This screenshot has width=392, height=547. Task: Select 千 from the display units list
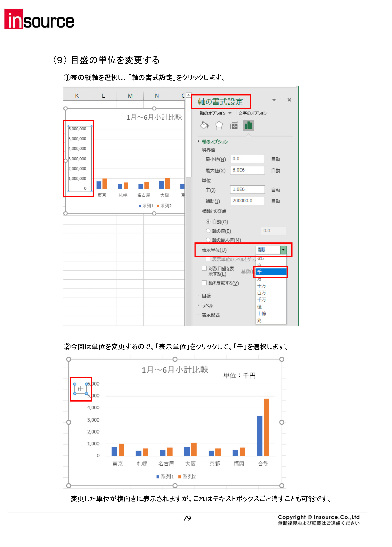point(271,272)
